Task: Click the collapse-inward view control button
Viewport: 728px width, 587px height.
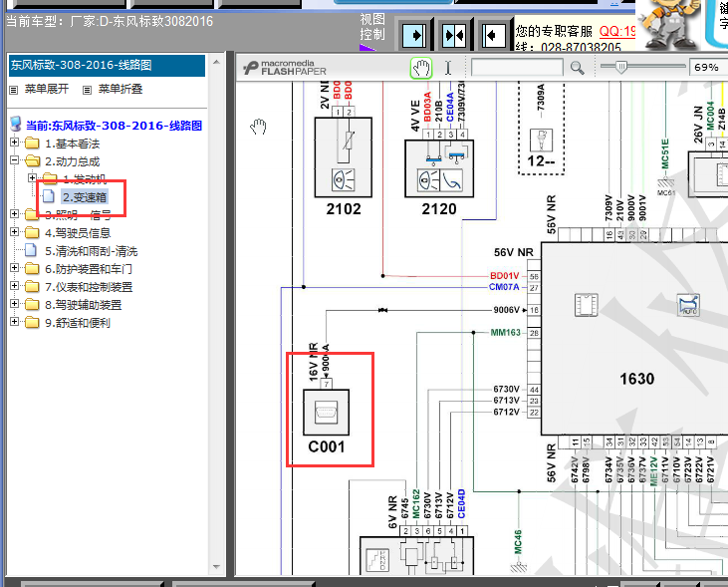Action: [x=453, y=35]
